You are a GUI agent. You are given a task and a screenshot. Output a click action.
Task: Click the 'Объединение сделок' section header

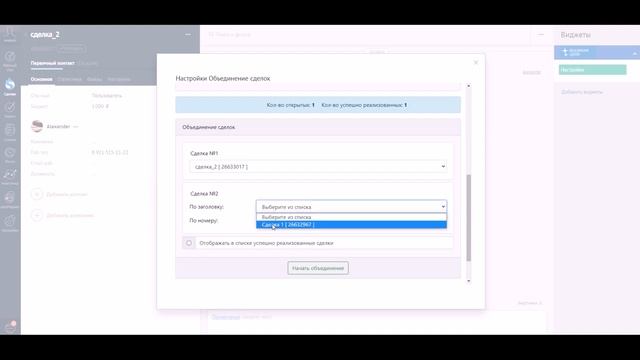318,127
